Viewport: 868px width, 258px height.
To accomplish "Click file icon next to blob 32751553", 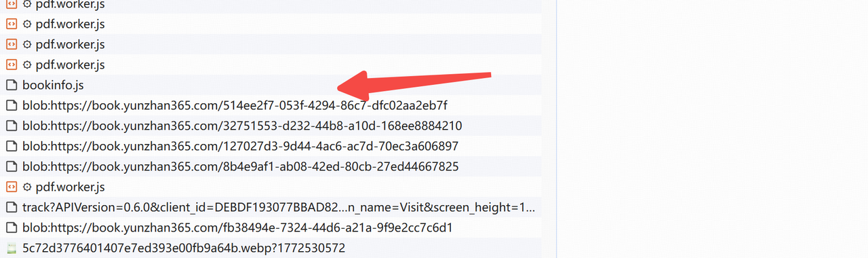I will click(x=11, y=126).
